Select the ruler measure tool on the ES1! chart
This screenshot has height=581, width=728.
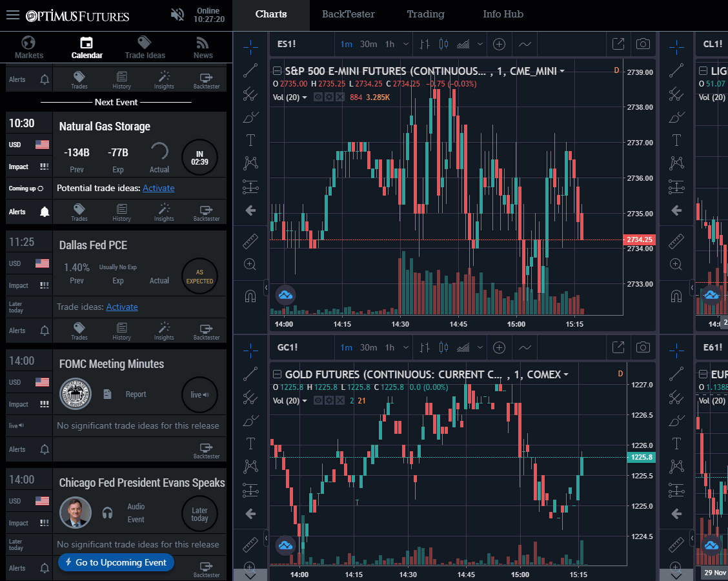click(250, 241)
